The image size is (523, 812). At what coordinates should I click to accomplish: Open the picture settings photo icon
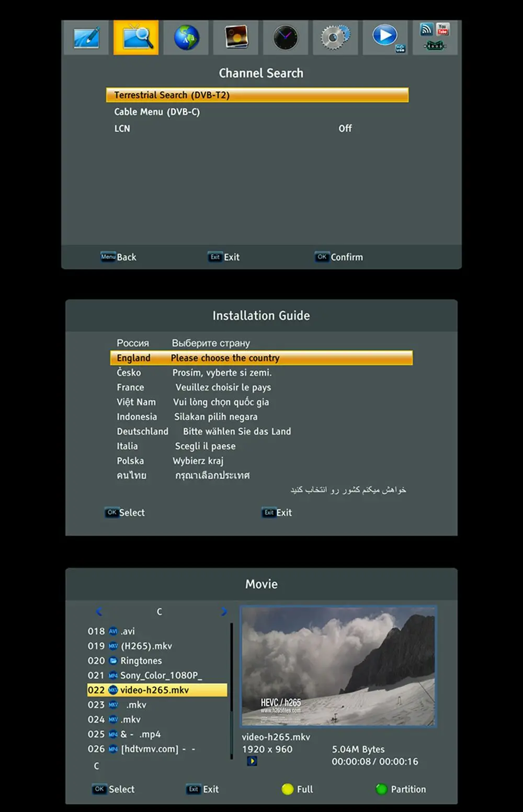[236, 38]
